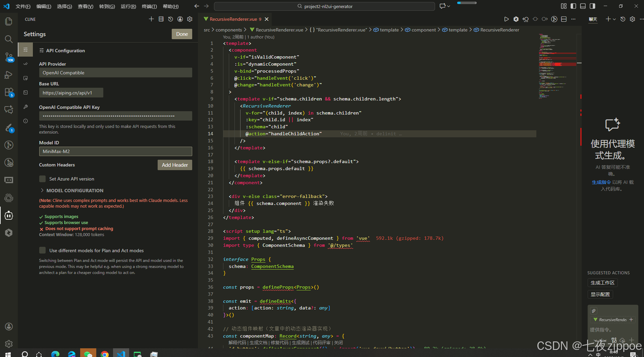The image size is (644, 357).
Task: Open the 终端(T) menu
Action: pyautogui.click(x=149, y=7)
